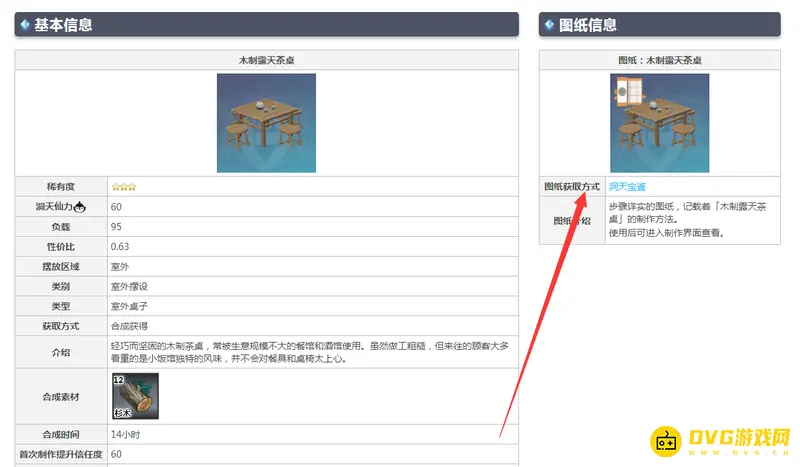The width and height of the screenshot is (800, 467).
Task: Click the three-star rarity icons
Action: click(x=123, y=186)
